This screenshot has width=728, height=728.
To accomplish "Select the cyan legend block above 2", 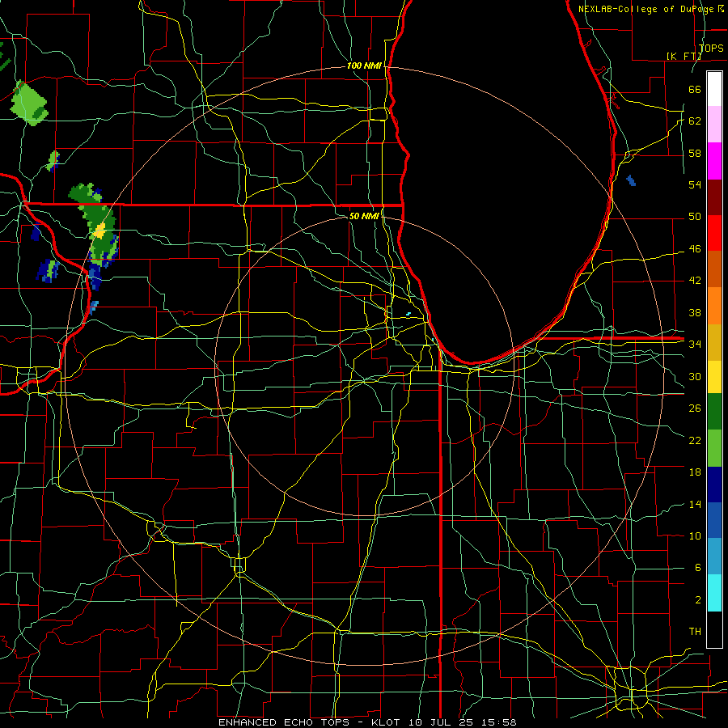I will click(714, 593).
